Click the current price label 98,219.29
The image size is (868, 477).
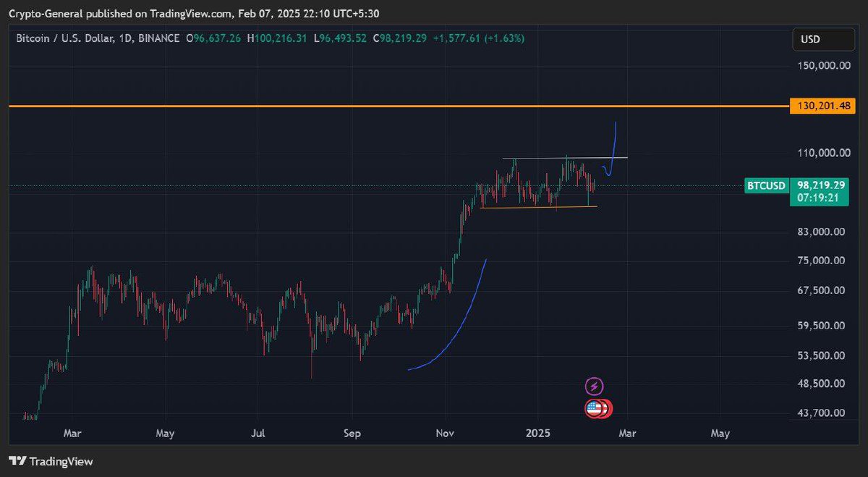pos(822,185)
